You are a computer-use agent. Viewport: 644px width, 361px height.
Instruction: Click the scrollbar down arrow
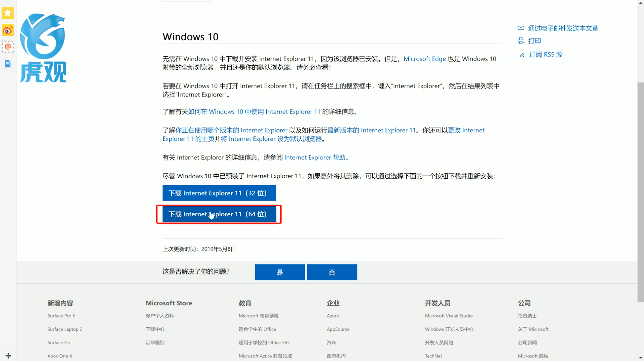pyautogui.click(x=641, y=358)
